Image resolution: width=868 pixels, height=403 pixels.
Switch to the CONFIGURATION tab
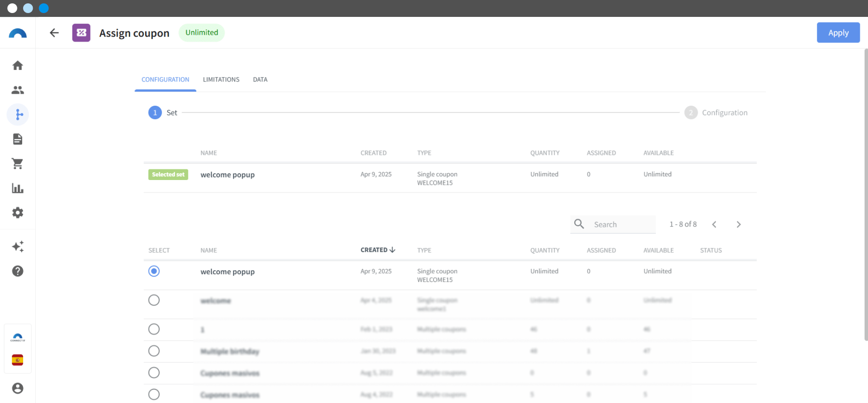click(x=165, y=80)
